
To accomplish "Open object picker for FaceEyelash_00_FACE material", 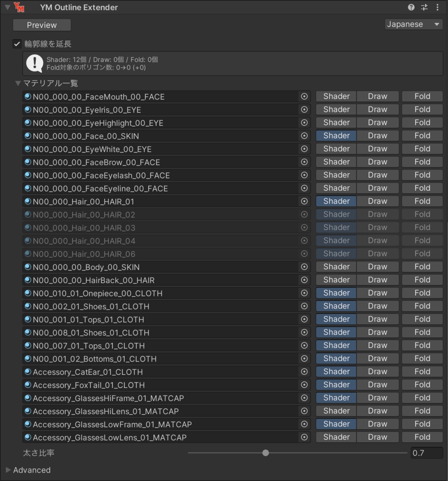I will (304, 175).
